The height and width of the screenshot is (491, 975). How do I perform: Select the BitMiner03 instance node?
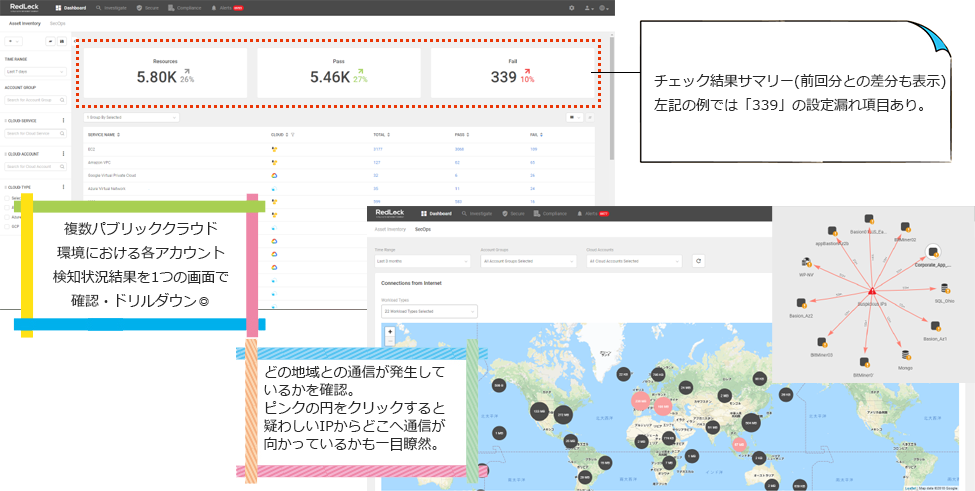821,342
